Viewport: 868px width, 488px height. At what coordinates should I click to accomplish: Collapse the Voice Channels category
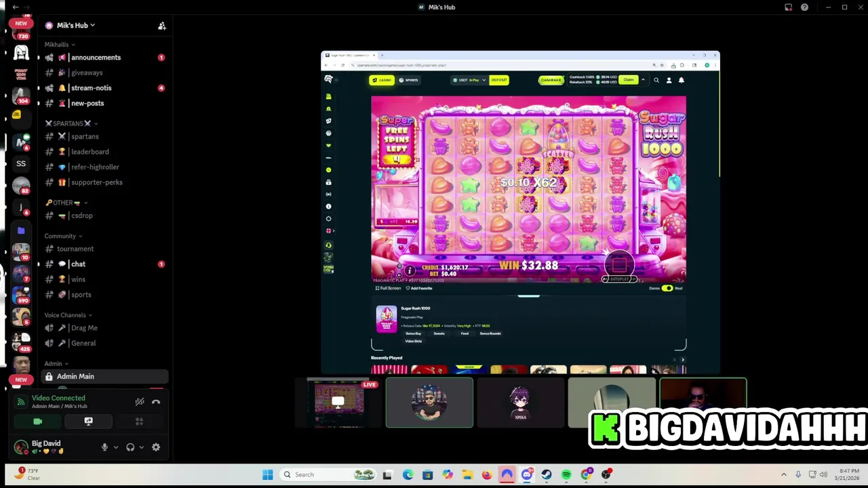[68, 315]
